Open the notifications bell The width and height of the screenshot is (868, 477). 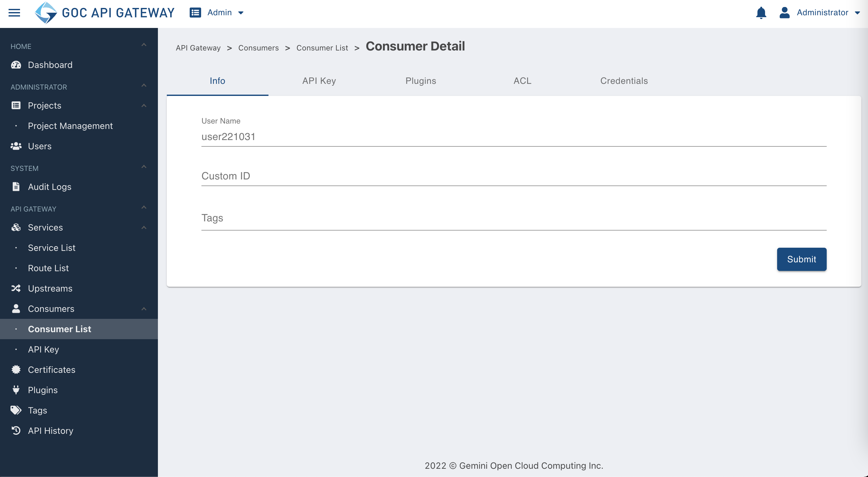tap(761, 13)
